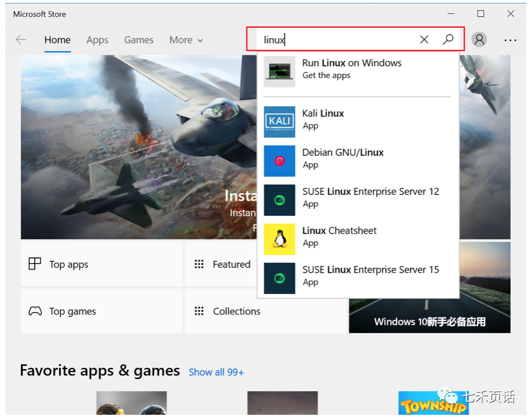Choose SUSE Linux Enterprise Server 15
This screenshot has width=532, height=420.
click(x=358, y=278)
